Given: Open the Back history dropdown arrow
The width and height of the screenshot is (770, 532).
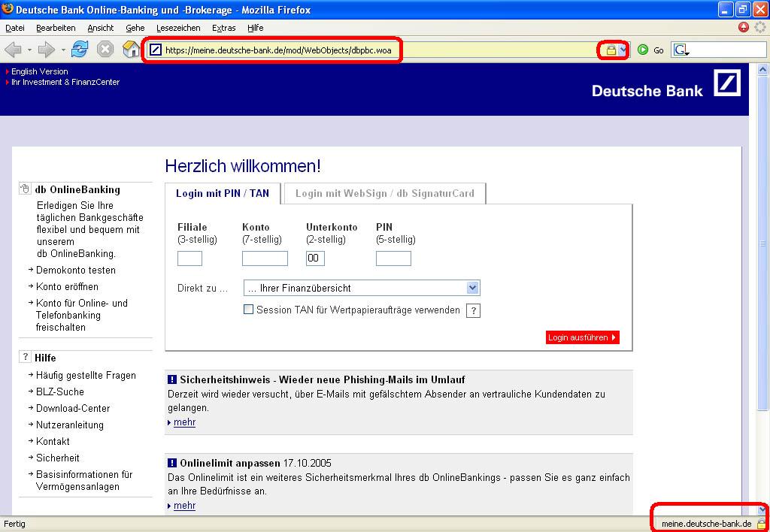Looking at the screenshot, I should (29, 50).
